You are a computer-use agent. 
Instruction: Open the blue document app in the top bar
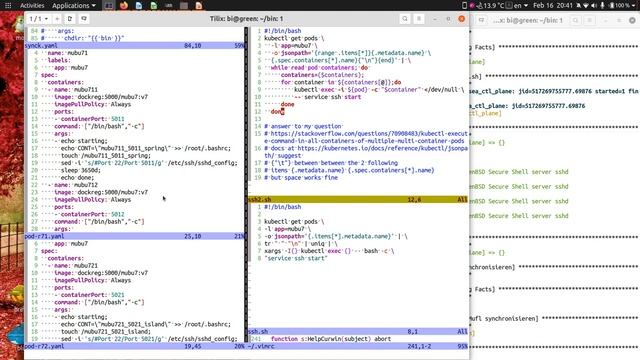point(139,5)
